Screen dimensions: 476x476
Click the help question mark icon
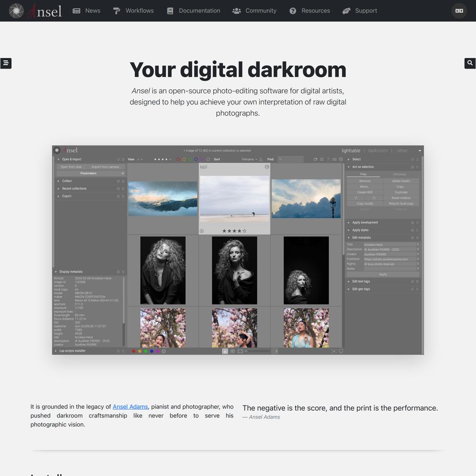pyautogui.click(x=328, y=159)
